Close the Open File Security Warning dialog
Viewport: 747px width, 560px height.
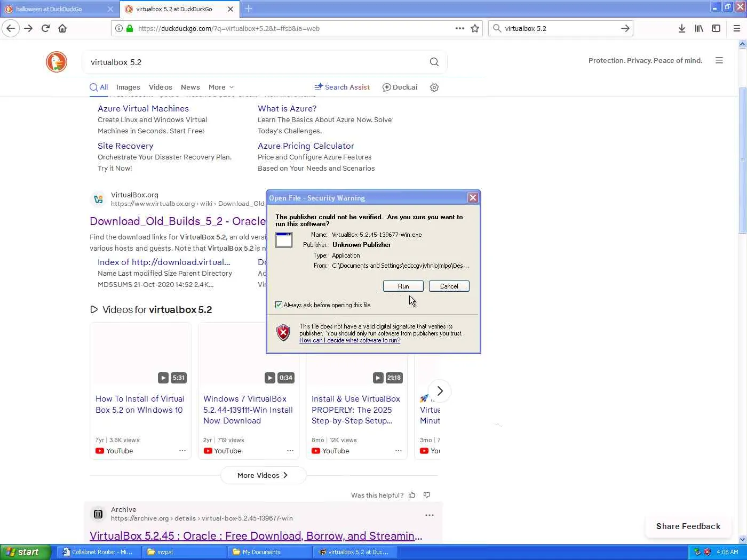click(473, 198)
